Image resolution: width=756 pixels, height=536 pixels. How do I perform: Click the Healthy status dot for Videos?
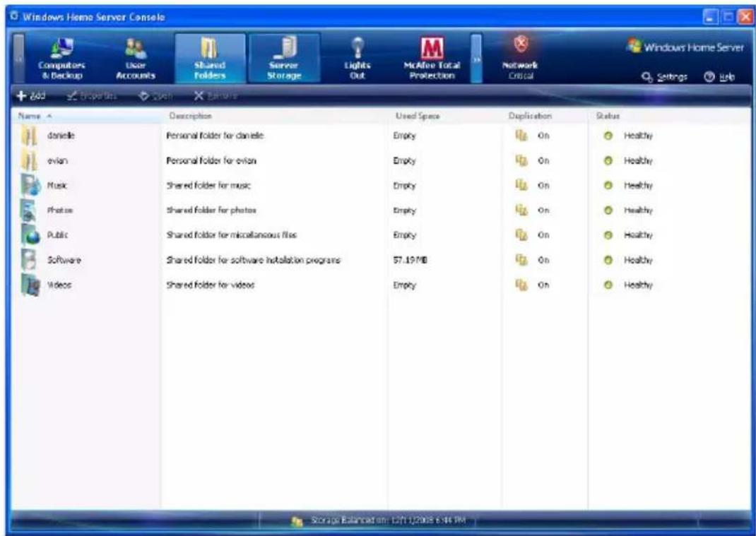coord(608,285)
